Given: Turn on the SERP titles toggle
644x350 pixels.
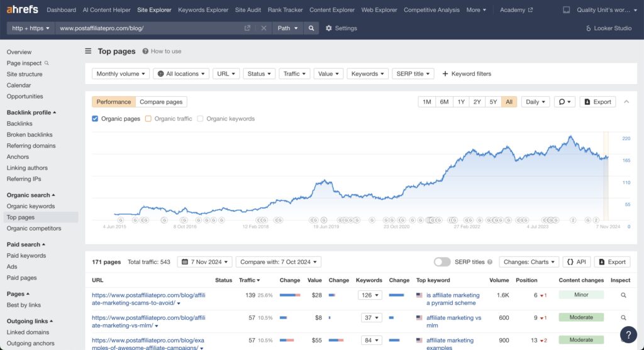Looking at the screenshot, I should pyautogui.click(x=442, y=262).
